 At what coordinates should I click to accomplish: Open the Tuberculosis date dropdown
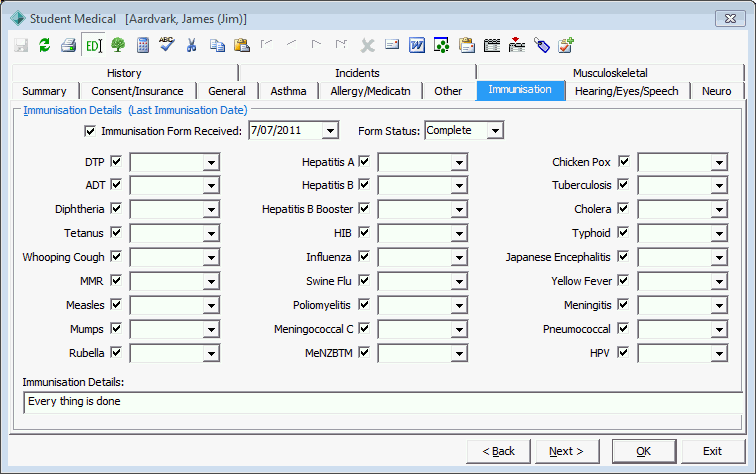click(x=719, y=186)
